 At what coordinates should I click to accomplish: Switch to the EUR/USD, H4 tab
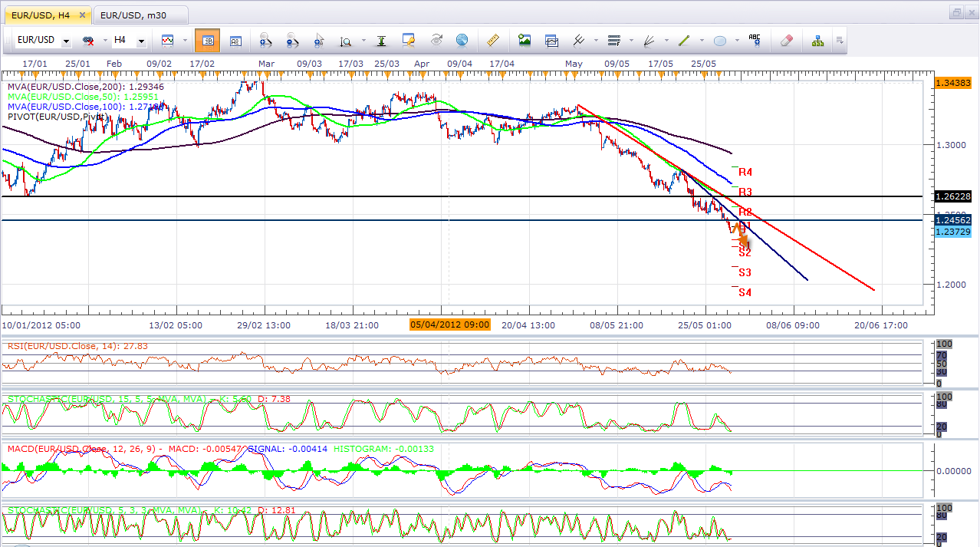48,15
